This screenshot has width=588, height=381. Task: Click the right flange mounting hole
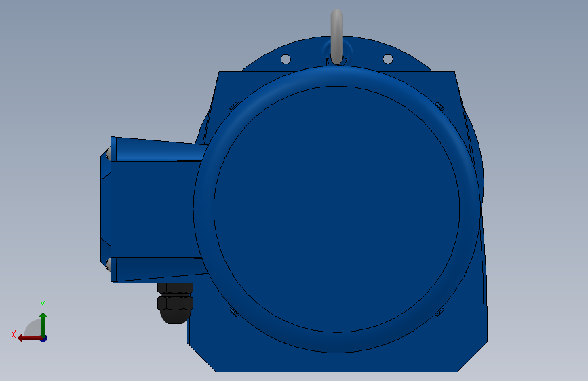pos(388,59)
